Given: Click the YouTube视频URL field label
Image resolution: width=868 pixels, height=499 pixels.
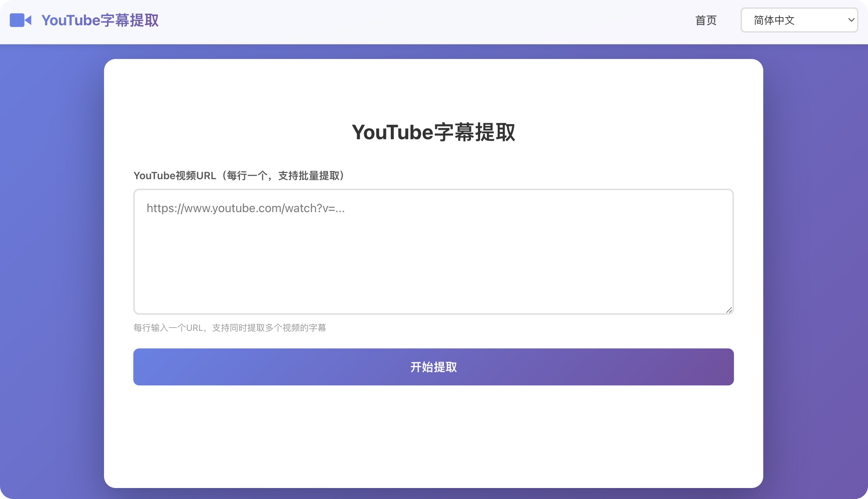Looking at the screenshot, I should 239,176.
